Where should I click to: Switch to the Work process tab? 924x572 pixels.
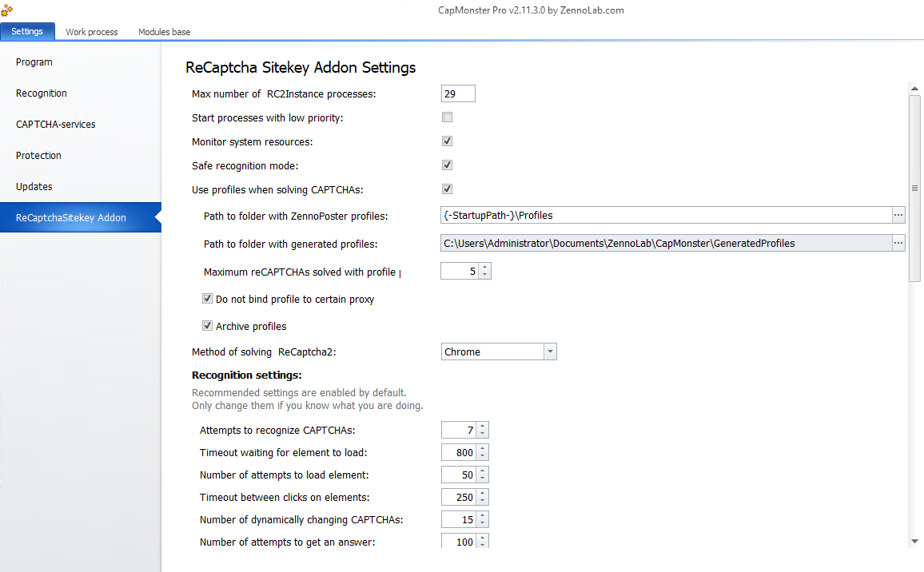point(92,32)
